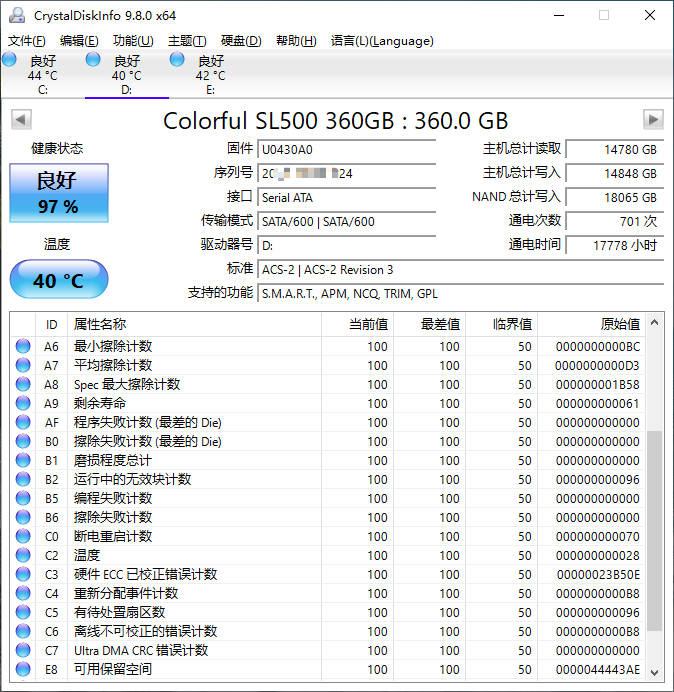
Task: Open the 功能(U) menu
Action: [x=133, y=41]
